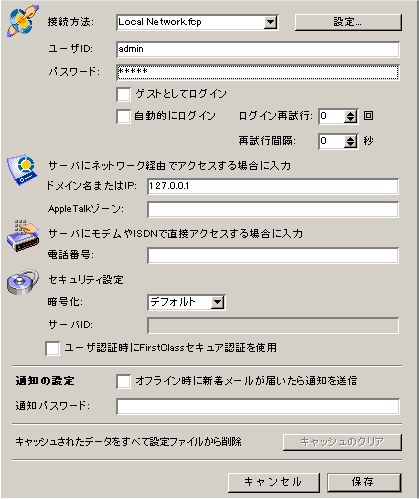Click the modem dial-up icon
Screen dimensions: 419x499
(23, 236)
